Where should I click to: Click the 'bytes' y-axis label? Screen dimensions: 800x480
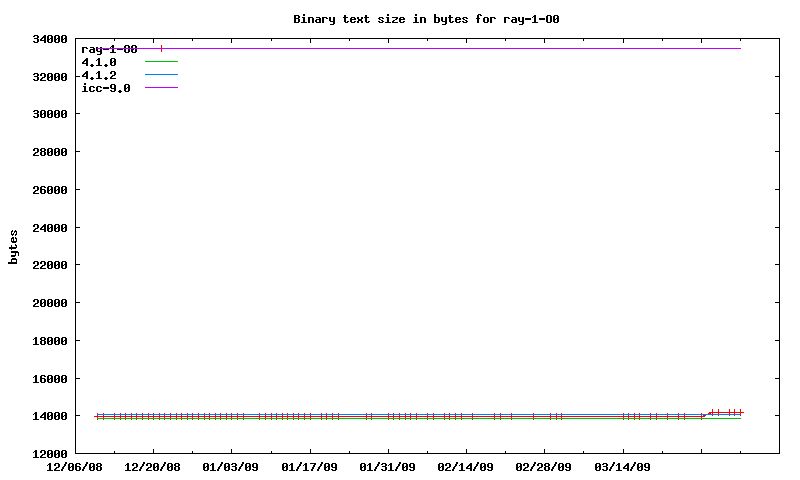tap(14, 246)
